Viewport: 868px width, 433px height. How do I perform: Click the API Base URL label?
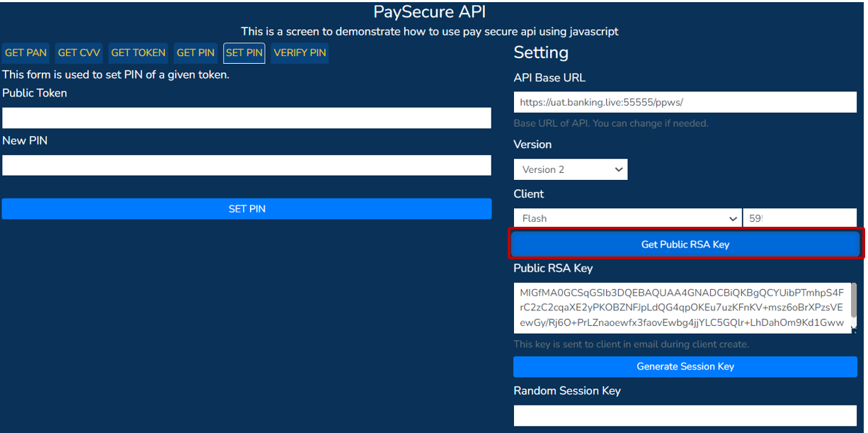(x=550, y=78)
